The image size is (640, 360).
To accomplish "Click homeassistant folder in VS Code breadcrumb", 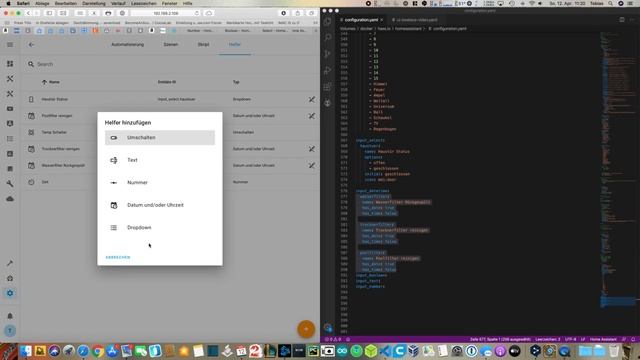I will coord(408,29).
